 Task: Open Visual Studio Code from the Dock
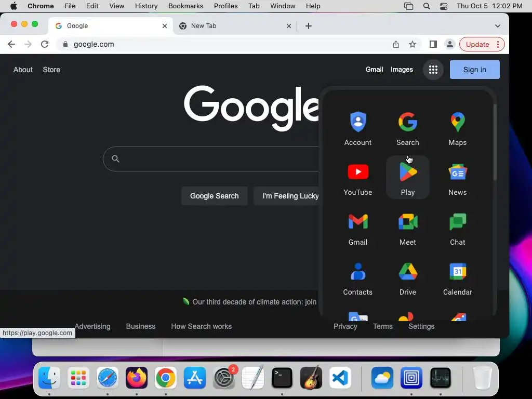(x=340, y=378)
